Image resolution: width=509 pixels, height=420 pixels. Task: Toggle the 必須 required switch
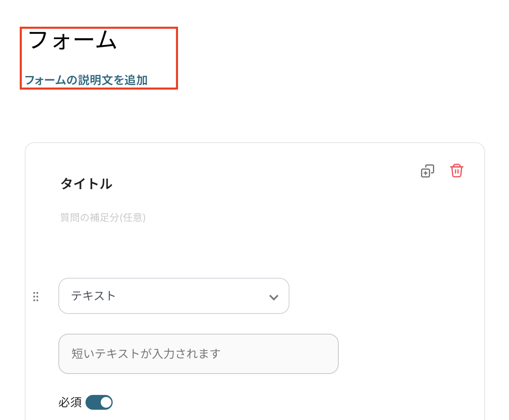click(x=99, y=402)
